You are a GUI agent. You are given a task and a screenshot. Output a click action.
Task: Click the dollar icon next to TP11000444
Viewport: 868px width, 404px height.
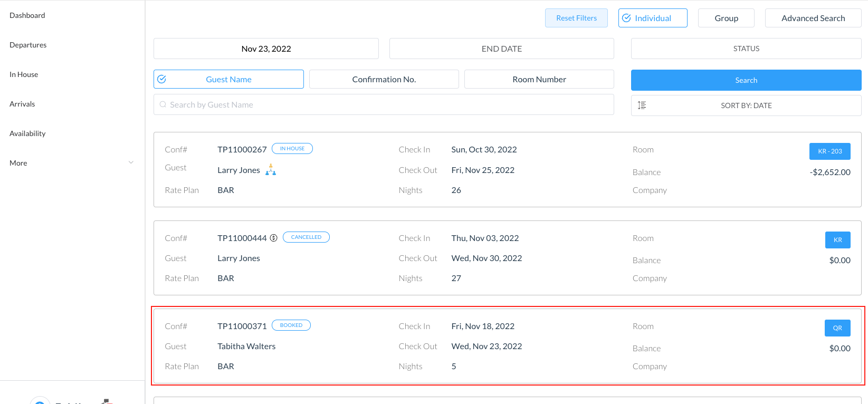(273, 238)
